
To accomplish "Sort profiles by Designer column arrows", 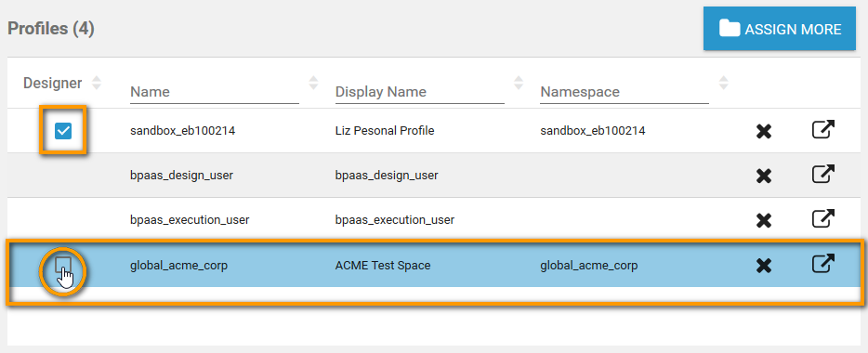I will click(97, 83).
